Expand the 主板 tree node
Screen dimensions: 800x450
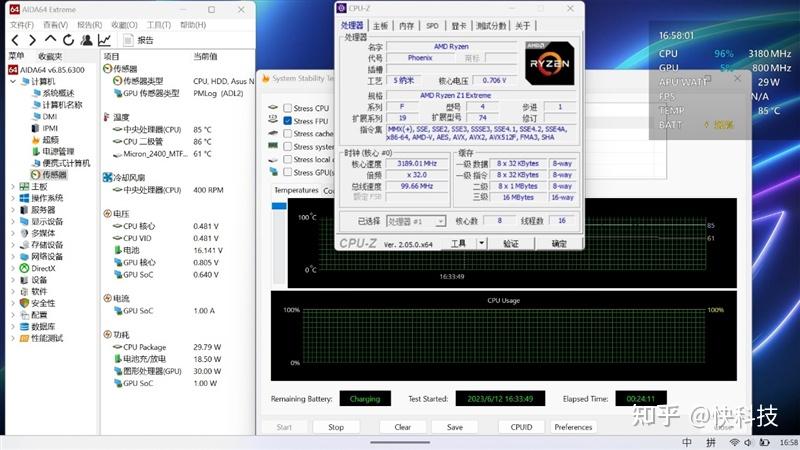13,187
